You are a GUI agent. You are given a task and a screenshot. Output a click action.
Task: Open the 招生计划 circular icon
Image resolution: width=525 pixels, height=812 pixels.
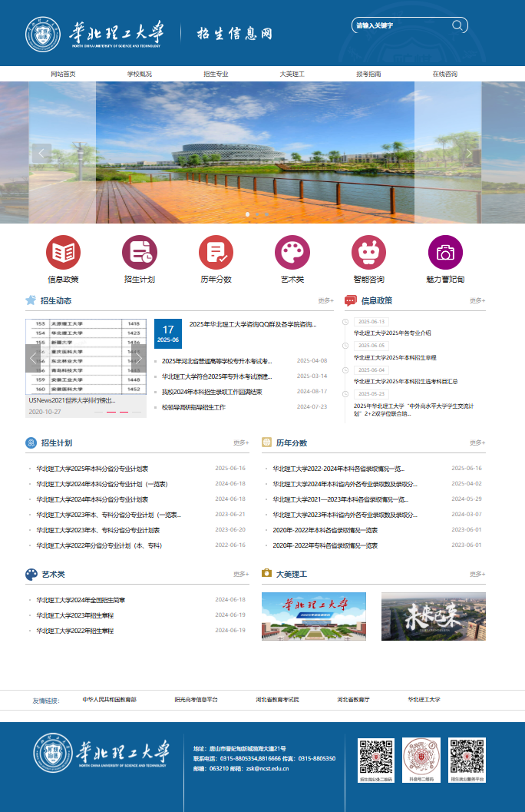[139, 252]
